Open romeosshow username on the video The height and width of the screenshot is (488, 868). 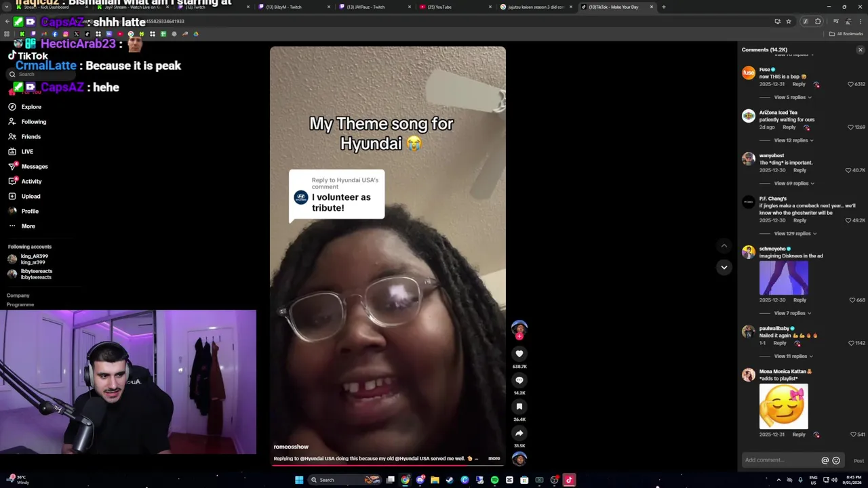pos(291,447)
